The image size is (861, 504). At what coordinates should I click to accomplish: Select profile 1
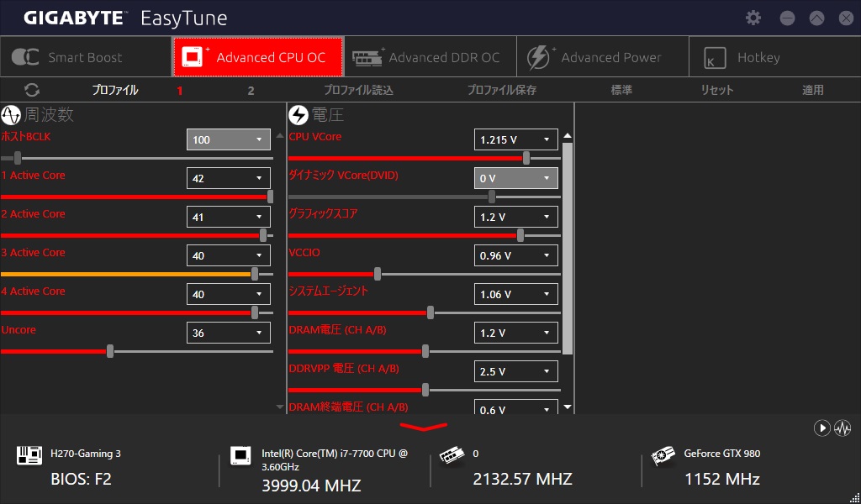click(x=180, y=91)
